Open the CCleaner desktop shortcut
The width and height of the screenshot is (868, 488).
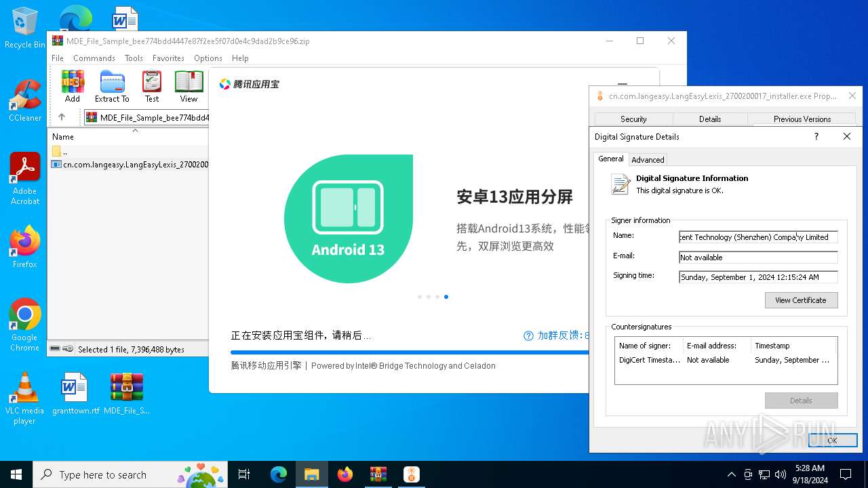25,101
